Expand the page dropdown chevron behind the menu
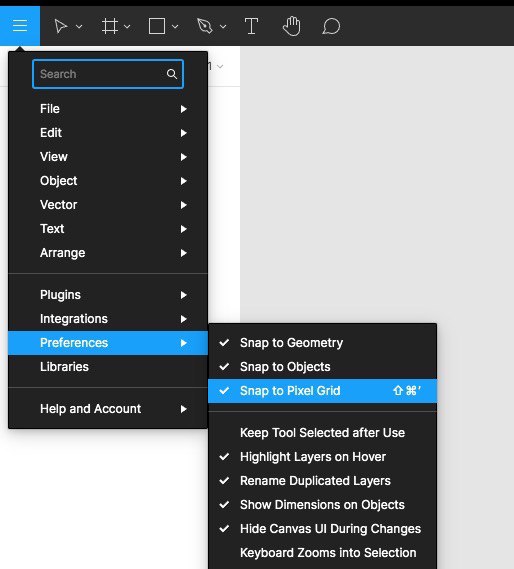The width and height of the screenshot is (514, 569). (x=220, y=66)
